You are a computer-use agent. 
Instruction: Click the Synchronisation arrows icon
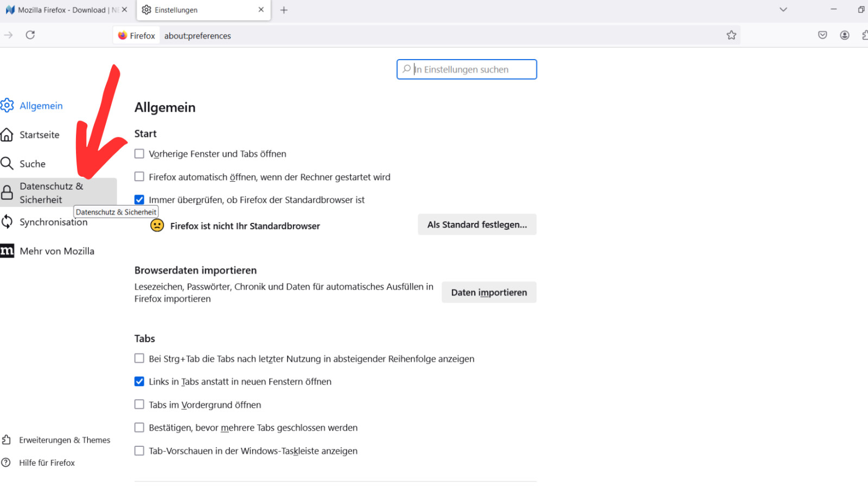tap(7, 222)
